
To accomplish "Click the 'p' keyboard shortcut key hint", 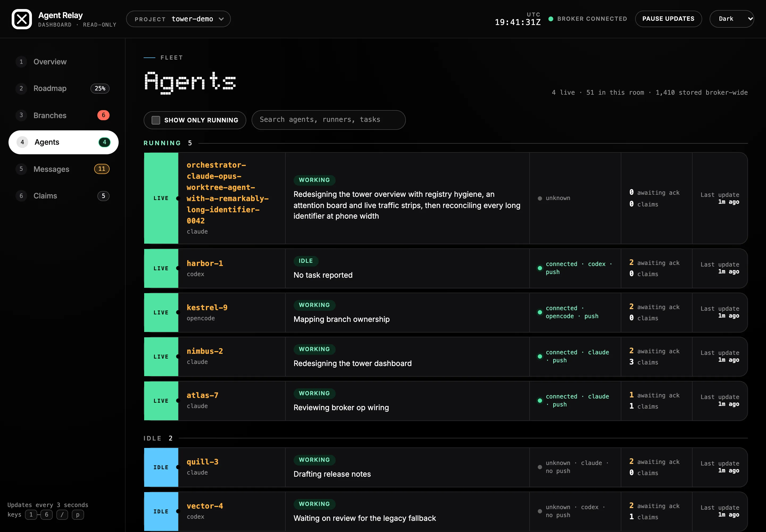I will click(78, 515).
